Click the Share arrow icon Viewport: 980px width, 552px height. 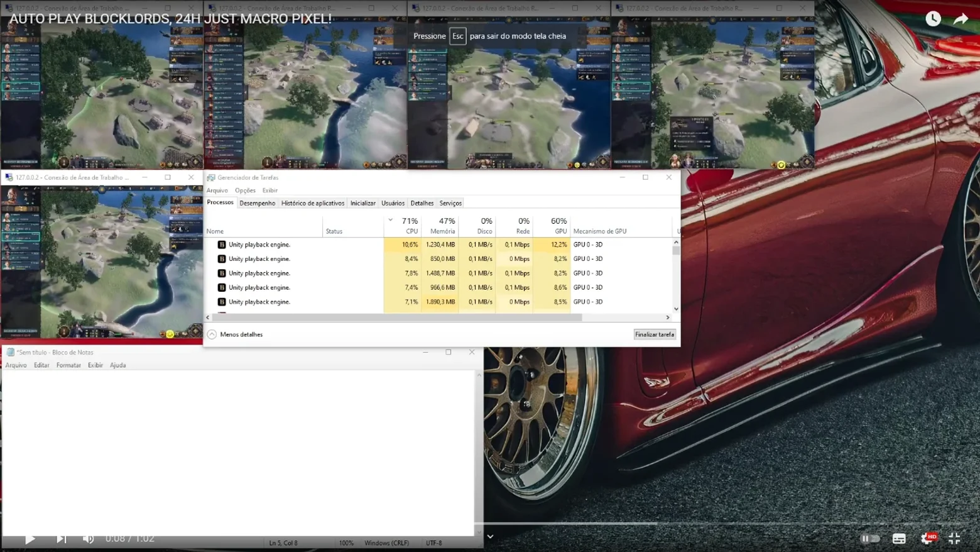[961, 19]
